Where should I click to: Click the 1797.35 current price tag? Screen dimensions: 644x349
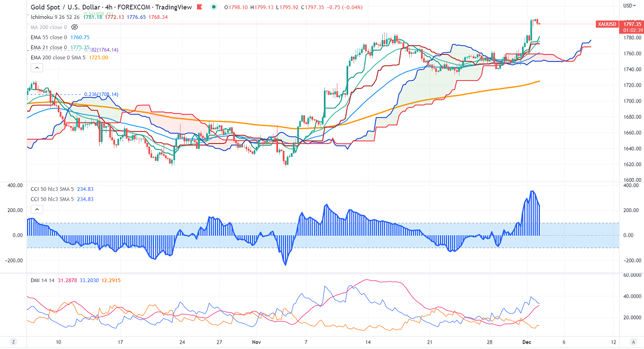632,24
